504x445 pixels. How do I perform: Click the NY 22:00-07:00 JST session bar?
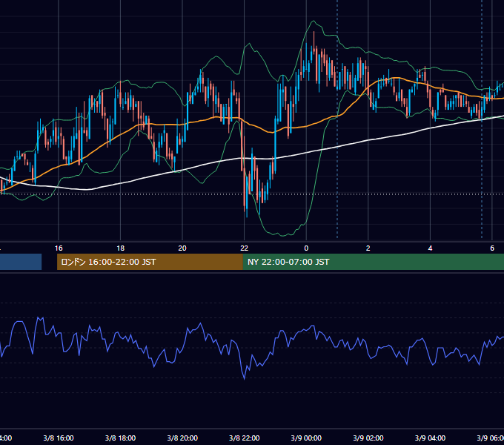click(373, 262)
